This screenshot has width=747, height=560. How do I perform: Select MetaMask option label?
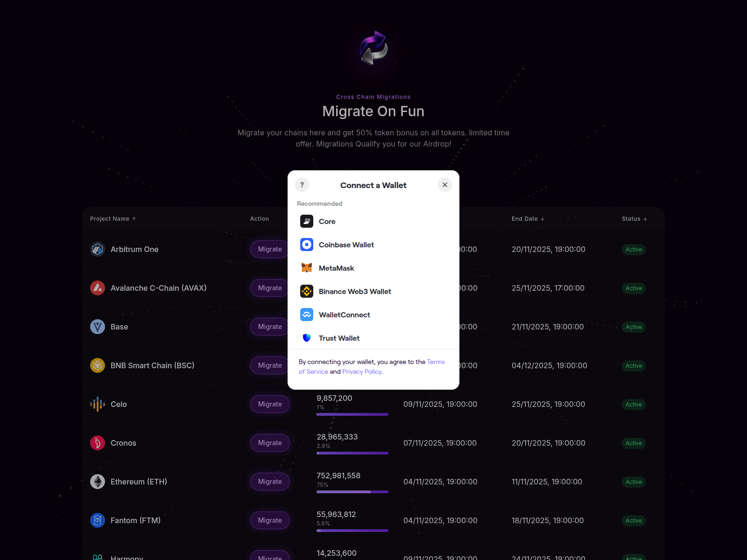pos(337,268)
